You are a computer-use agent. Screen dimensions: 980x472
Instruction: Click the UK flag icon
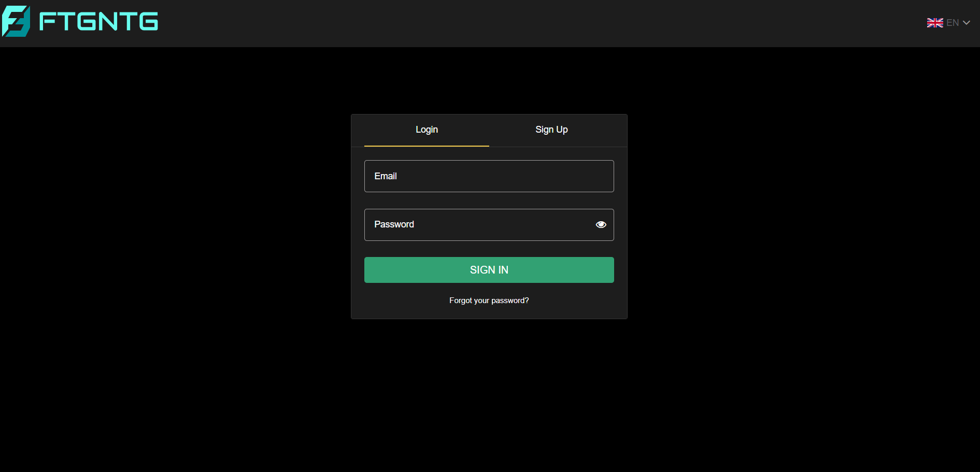(934, 23)
